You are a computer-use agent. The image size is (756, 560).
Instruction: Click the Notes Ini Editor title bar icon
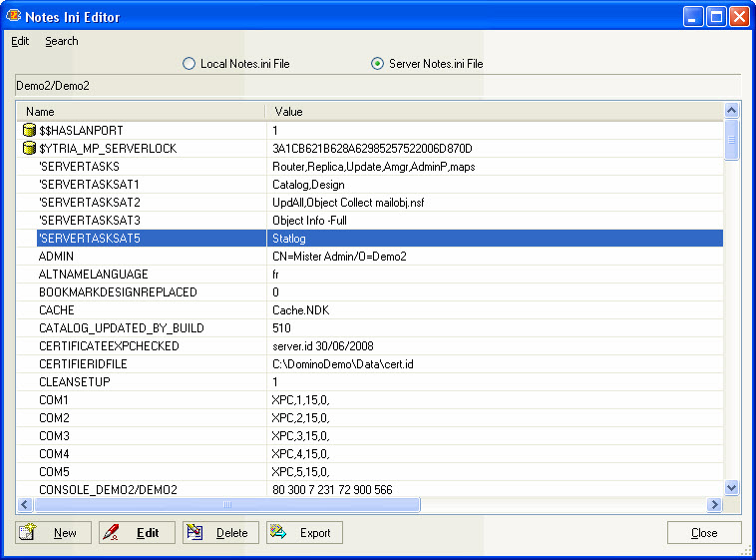14,16
